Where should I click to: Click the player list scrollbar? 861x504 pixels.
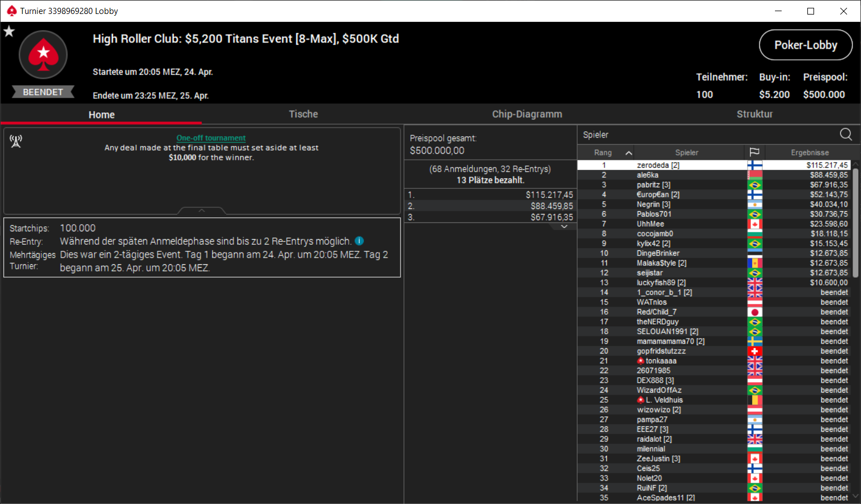[855, 224]
